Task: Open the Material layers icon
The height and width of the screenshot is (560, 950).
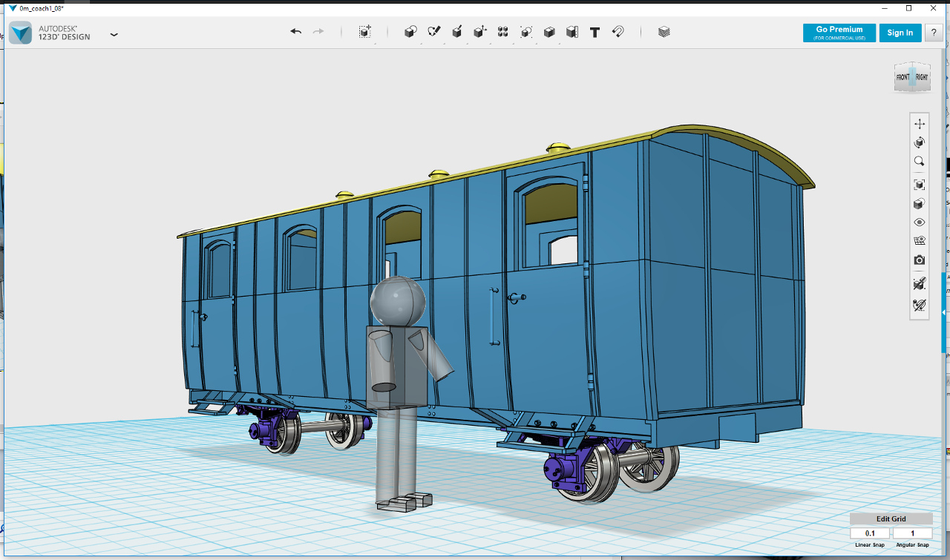Action: point(664,32)
